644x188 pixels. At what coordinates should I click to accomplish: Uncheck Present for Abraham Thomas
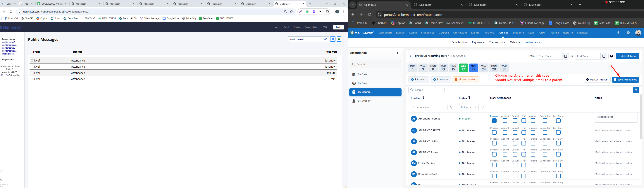[x=494, y=121]
